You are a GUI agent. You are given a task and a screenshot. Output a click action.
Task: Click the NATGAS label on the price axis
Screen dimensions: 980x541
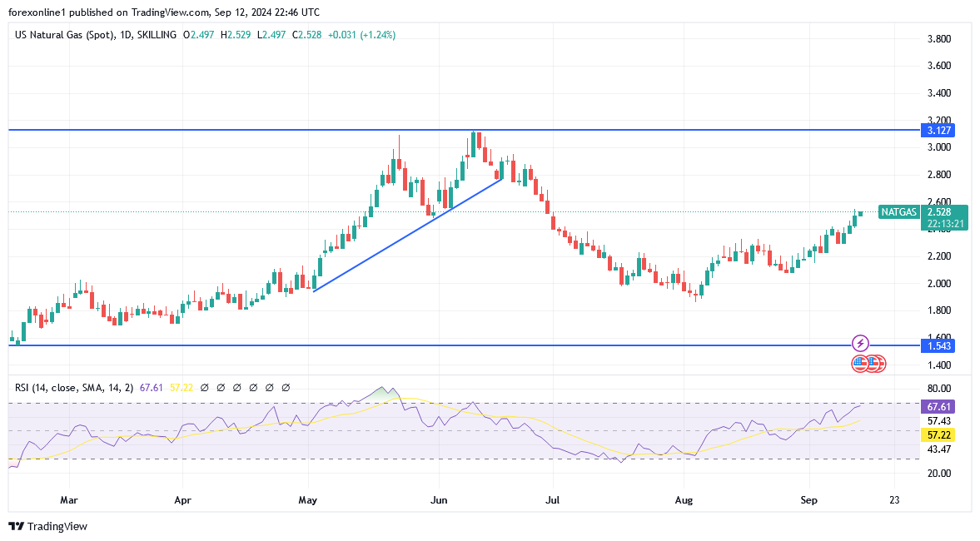click(x=898, y=212)
